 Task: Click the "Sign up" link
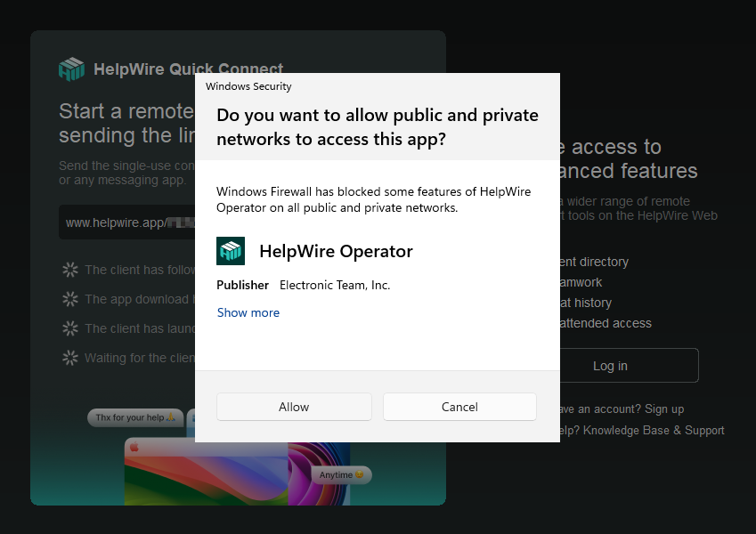[664, 409]
